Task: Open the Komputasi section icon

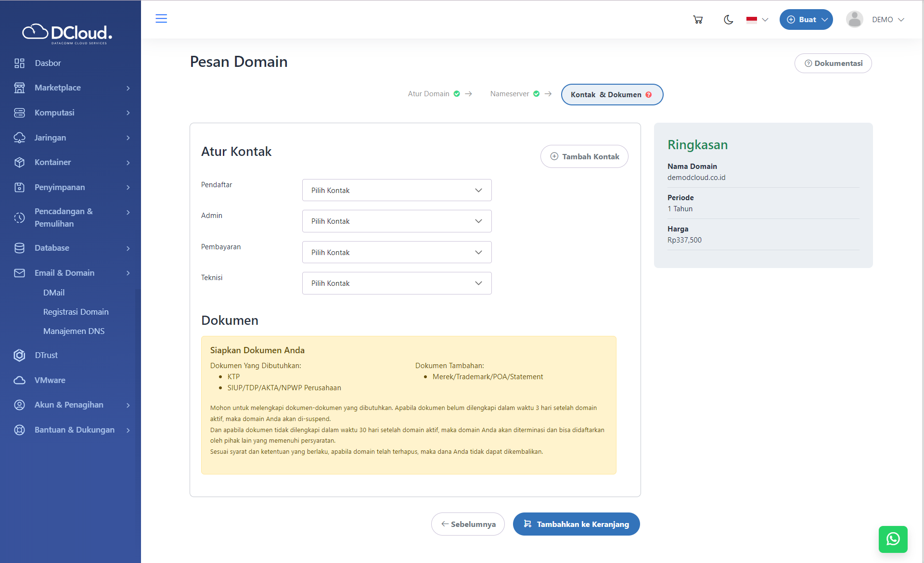Action: point(19,113)
